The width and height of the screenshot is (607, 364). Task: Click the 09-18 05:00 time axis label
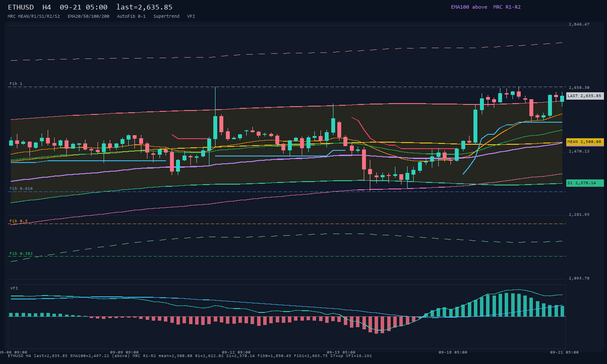(453, 352)
